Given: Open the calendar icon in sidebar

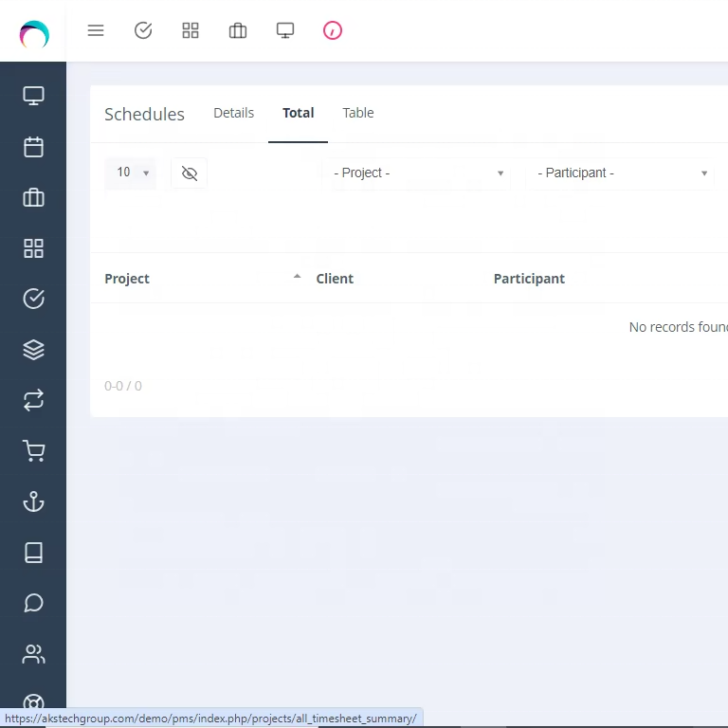Looking at the screenshot, I should pyautogui.click(x=33, y=147).
